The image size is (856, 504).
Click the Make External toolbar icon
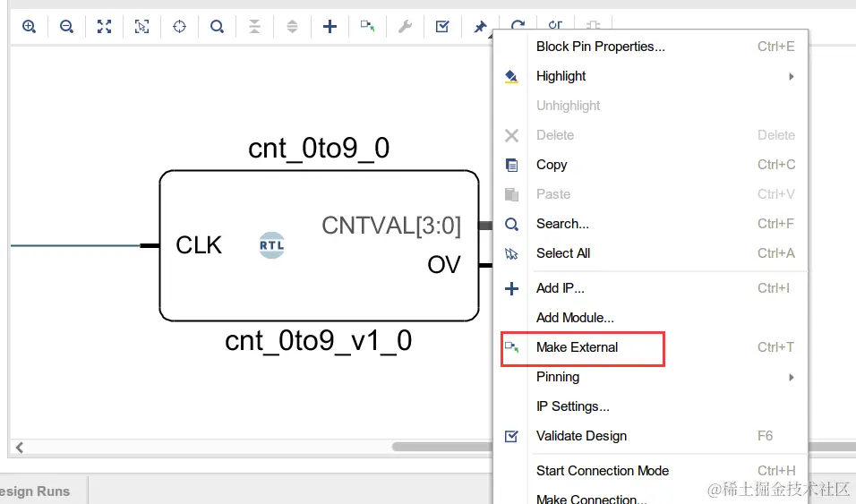[367, 26]
